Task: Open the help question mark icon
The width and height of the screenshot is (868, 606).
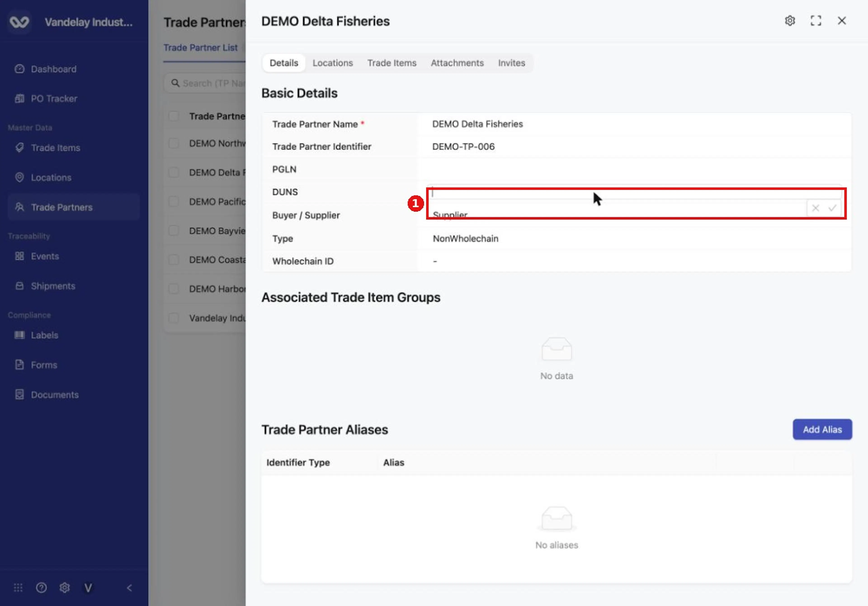Action: (41, 587)
